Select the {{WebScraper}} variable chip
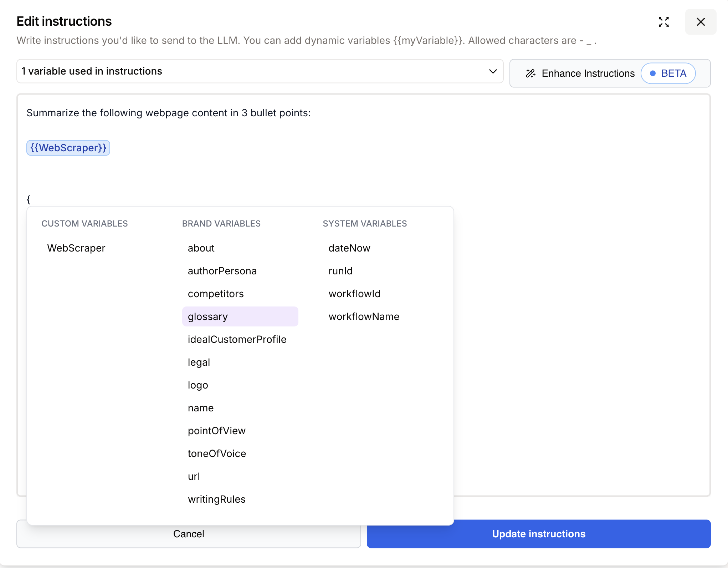The image size is (728, 568). pyautogui.click(x=68, y=148)
